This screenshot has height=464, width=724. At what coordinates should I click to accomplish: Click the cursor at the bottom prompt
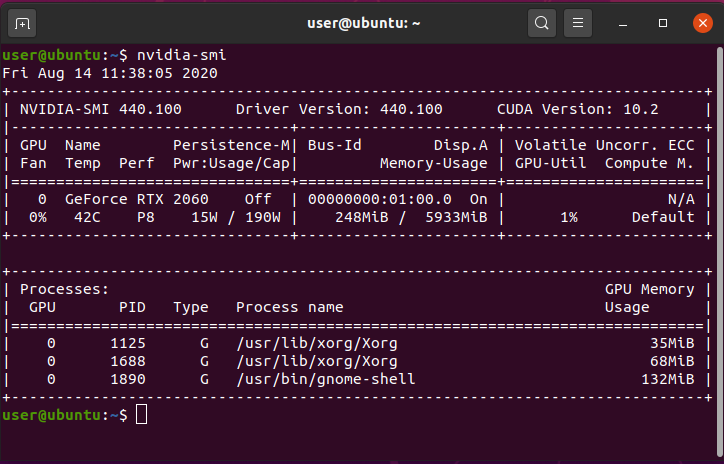(141, 414)
